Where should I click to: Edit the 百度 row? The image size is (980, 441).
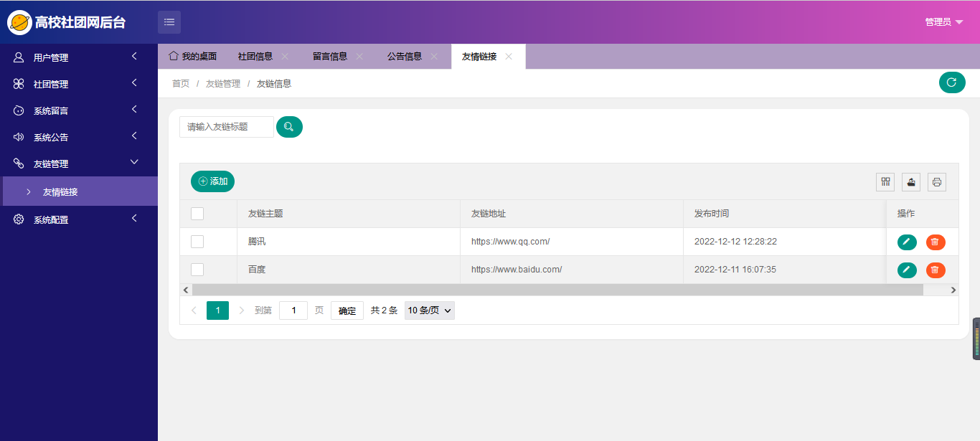pos(907,270)
